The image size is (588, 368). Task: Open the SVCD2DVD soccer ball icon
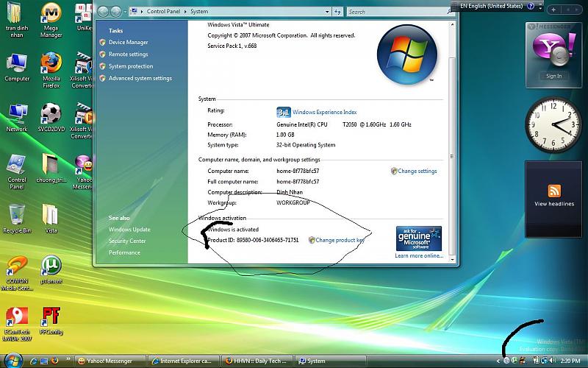click(x=51, y=114)
